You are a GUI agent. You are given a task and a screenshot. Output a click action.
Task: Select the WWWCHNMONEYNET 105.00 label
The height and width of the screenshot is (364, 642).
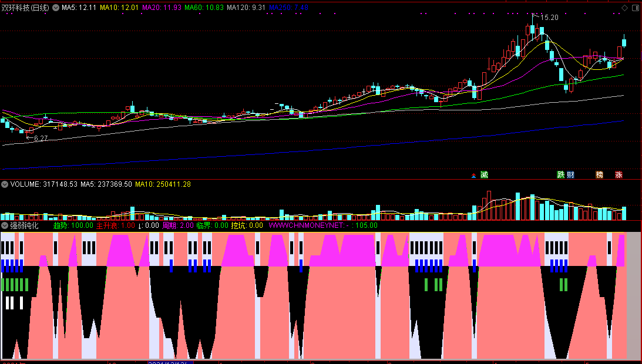[x=323, y=225]
